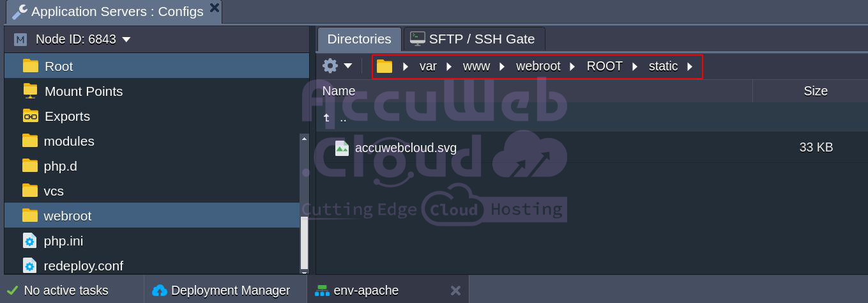Click the php.ini config file icon
The height and width of the screenshot is (303, 868).
pyautogui.click(x=30, y=241)
